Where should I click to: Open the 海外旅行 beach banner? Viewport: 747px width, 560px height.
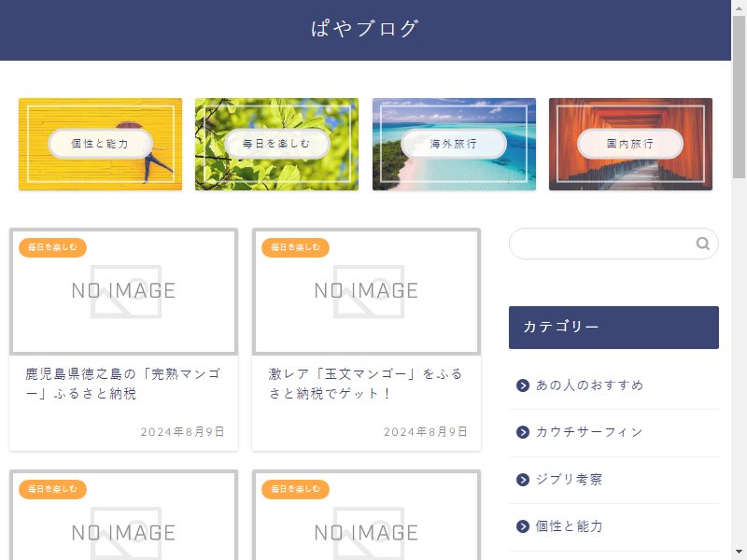pos(454,144)
